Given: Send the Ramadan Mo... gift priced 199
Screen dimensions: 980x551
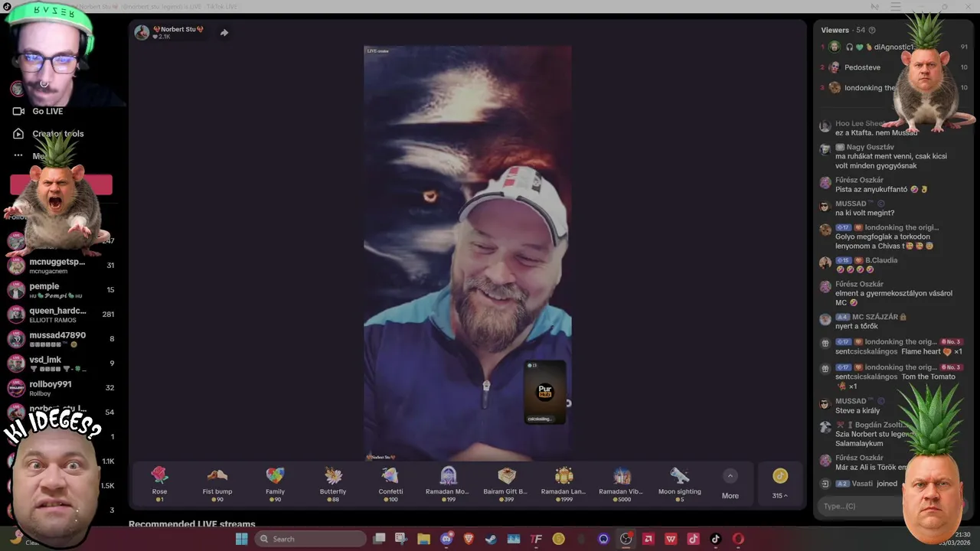Looking at the screenshot, I should pos(449,484).
